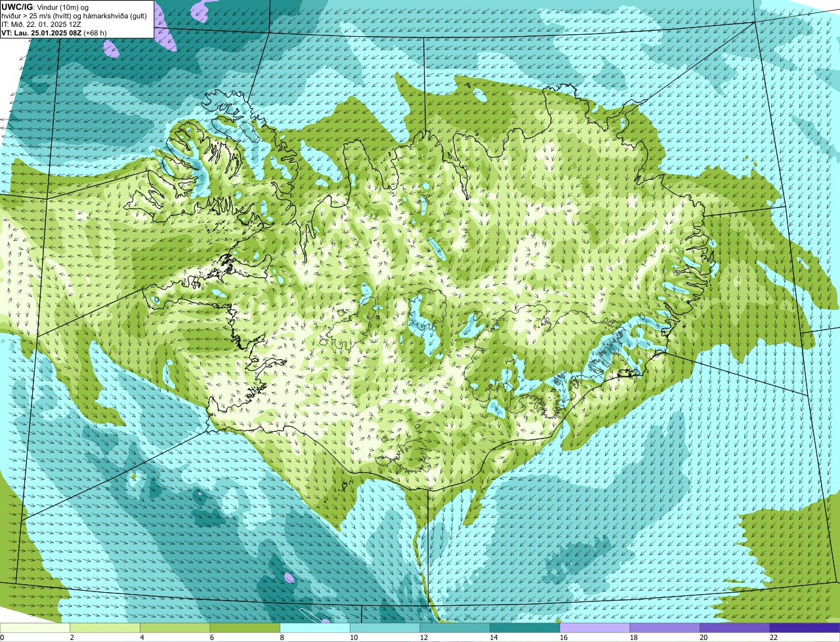Click the dark violet legend swatch above 22 m/s
840x642 pixels.
click(x=805, y=628)
